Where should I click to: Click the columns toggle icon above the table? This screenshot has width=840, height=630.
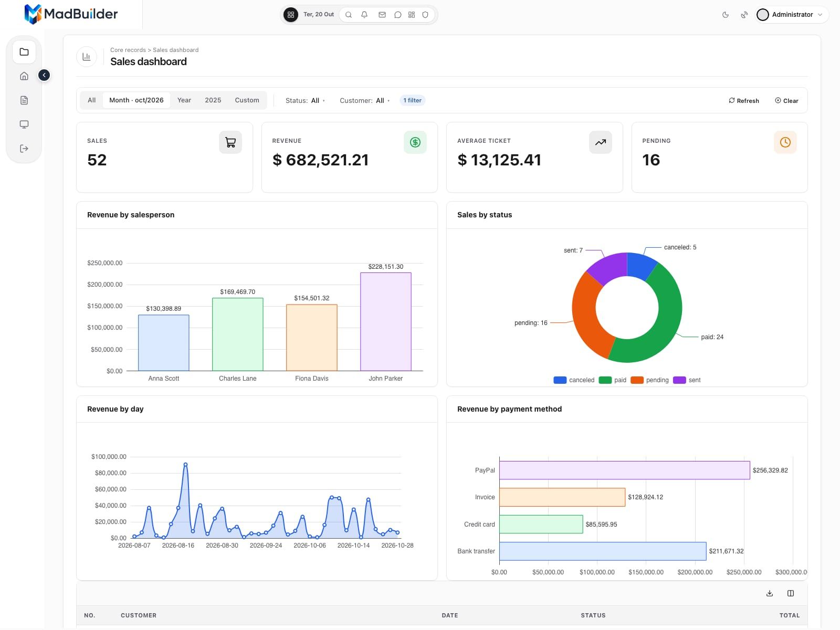pos(791,593)
